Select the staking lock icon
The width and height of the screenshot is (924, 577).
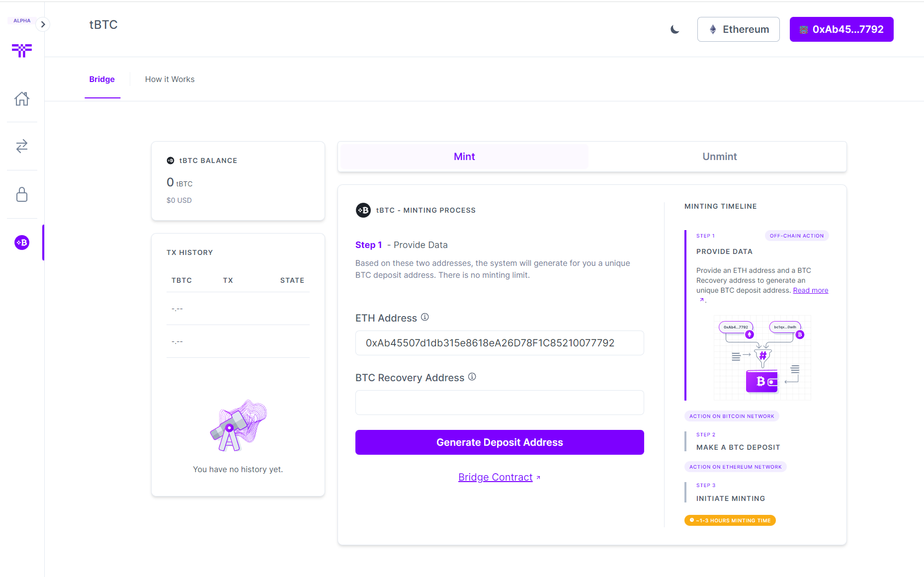click(x=22, y=194)
